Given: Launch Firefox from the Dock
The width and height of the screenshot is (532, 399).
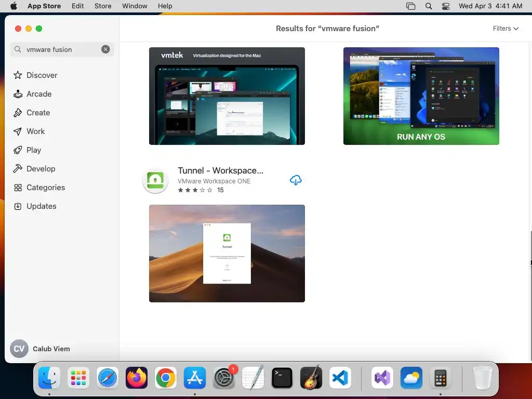Looking at the screenshot, I should point(137,378).
